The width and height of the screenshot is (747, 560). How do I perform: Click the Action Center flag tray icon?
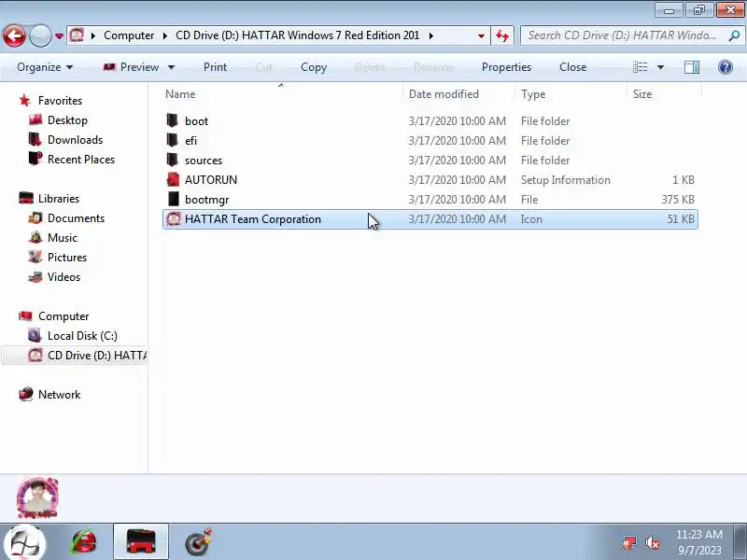pyautogui.click(x=629, y=542)
